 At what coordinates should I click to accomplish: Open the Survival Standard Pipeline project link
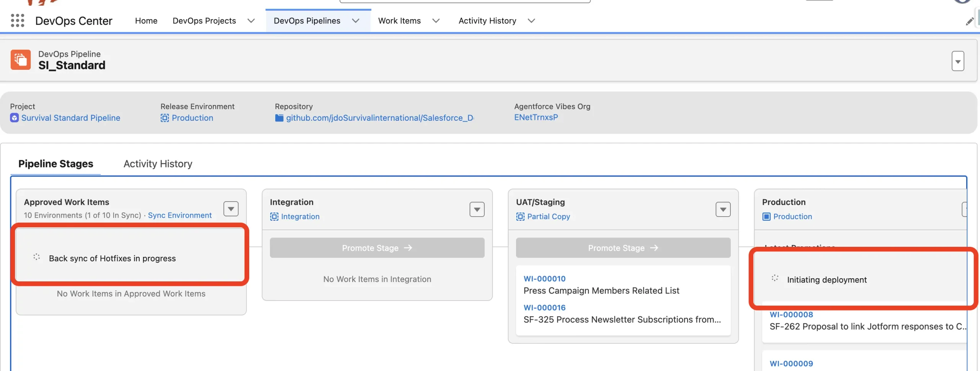(71, 118)
